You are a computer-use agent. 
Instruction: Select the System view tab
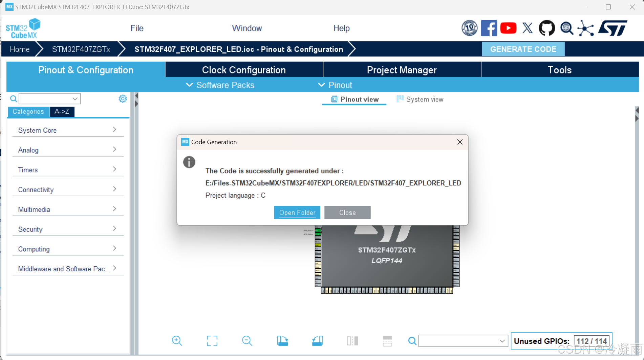pos(420,99)
